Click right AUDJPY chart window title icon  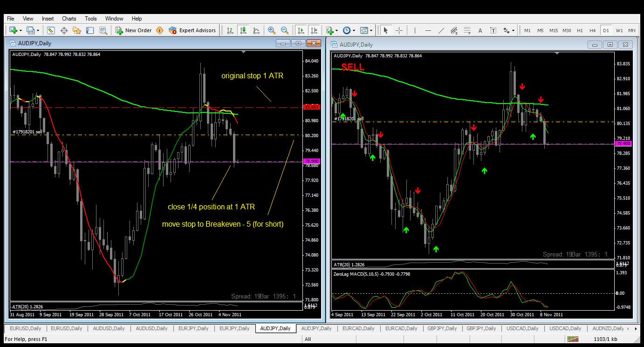tap(335, 44)
